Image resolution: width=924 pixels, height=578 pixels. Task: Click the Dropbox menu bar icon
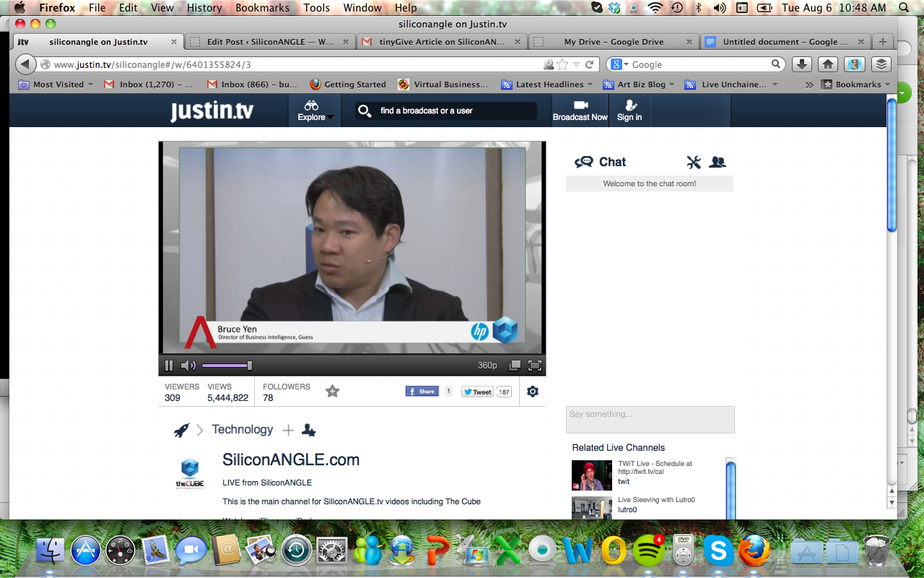point(614,8)
